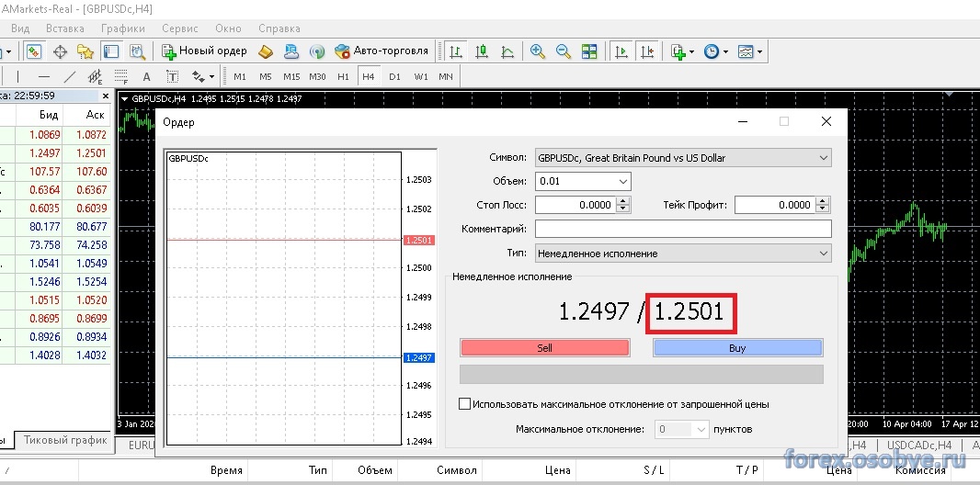Zoom in on the chart with magnifier icon
Viewport: 980px width, 485px height.
point(538,51)
